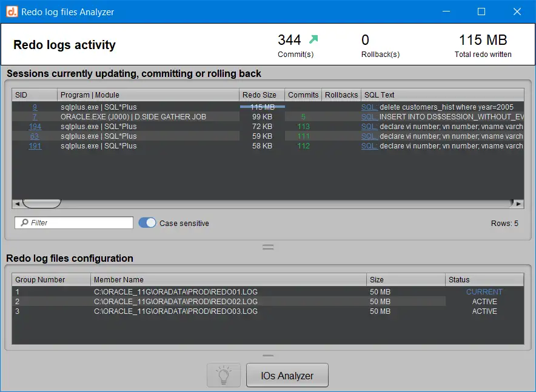The image size is (536, 392).
Task: Click the commits value 111
Action: (303, 136)
